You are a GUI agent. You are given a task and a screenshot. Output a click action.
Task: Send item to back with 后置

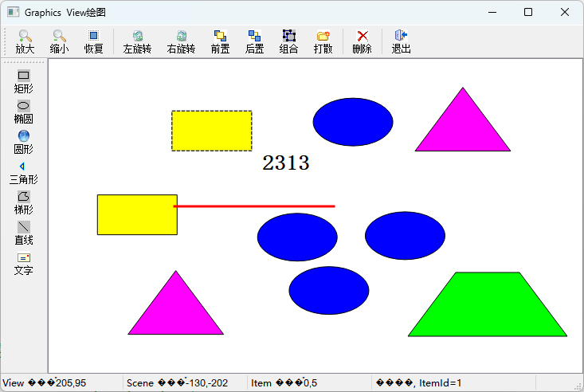(x=254, y=41)
